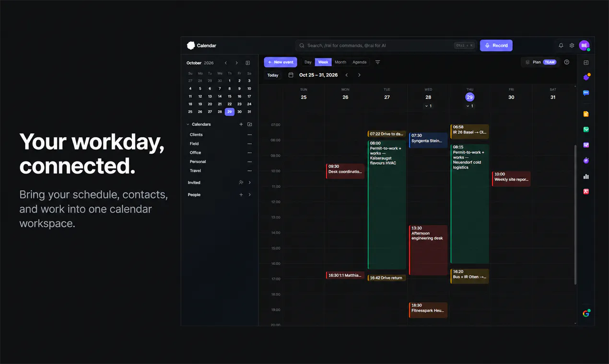The width and height of the screenshot is (609, 364).
Task: Collapse the Calendars section chevron
Action: point(188,125)
